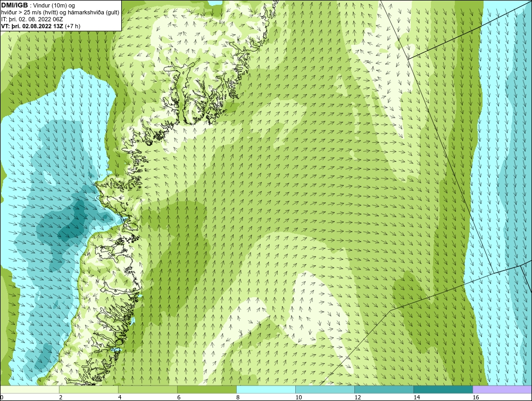The height and width of the screenshot is (401, 532).
Task: Click the 4–6 m/s green legend swatch
Action: pos(147,389)
